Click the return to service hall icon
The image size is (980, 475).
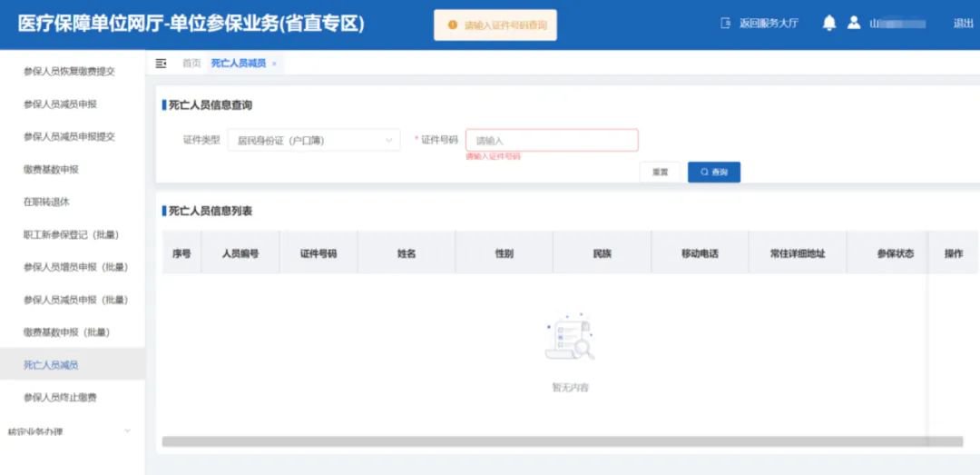coord(726,24)
